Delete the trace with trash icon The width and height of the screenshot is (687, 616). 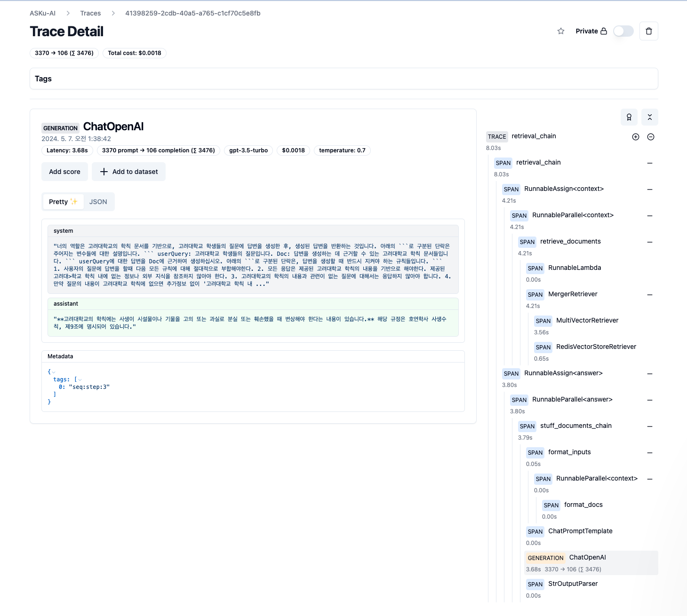tap(649, 31)
